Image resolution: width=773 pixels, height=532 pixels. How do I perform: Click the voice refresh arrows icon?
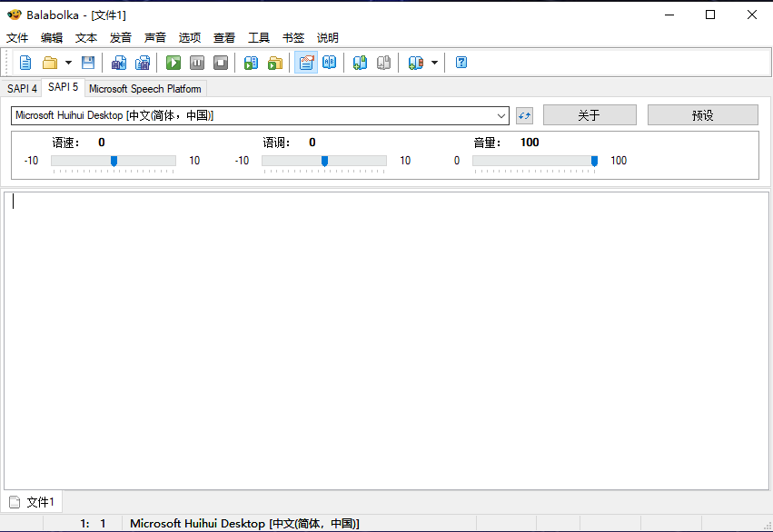tap(524, 116)
